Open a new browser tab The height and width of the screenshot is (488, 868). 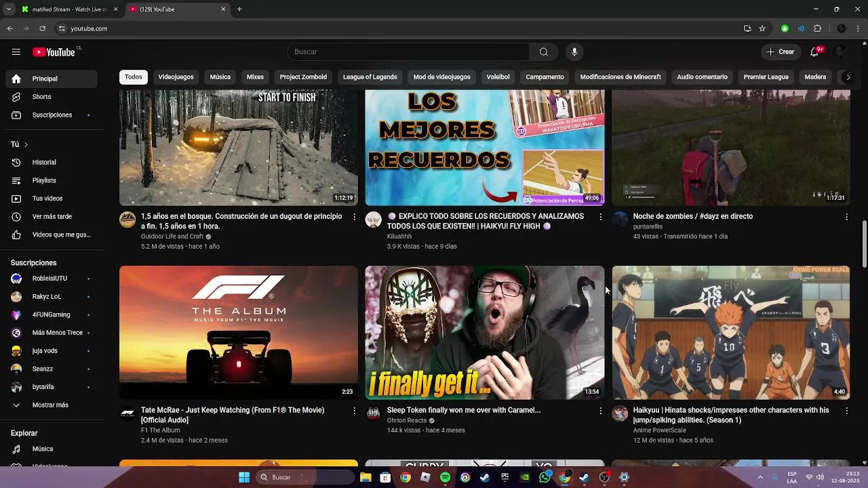[x=239, y=9]
